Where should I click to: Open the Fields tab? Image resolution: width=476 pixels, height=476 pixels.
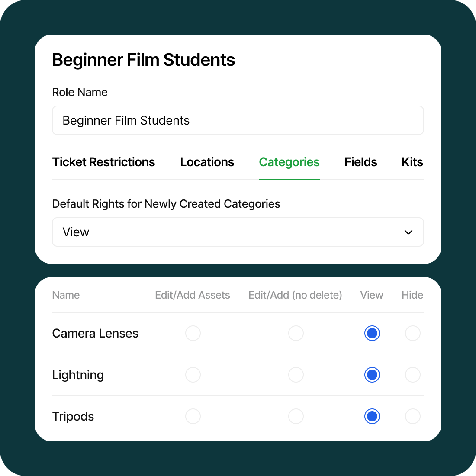click(x=360, y=162)
